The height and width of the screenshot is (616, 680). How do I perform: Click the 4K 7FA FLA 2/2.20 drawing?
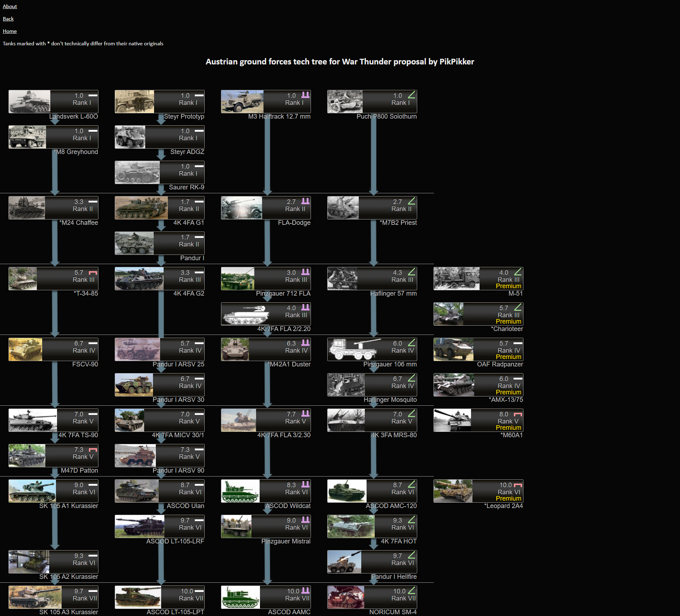245,314
